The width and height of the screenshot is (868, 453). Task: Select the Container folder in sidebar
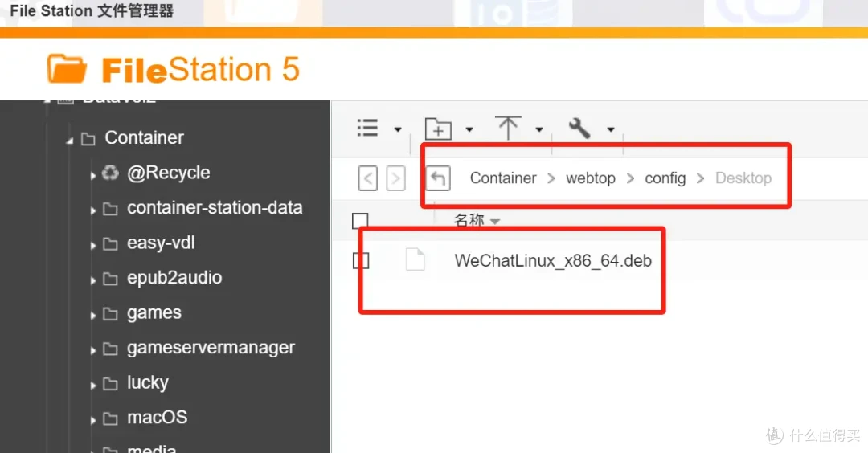[145, 137]
